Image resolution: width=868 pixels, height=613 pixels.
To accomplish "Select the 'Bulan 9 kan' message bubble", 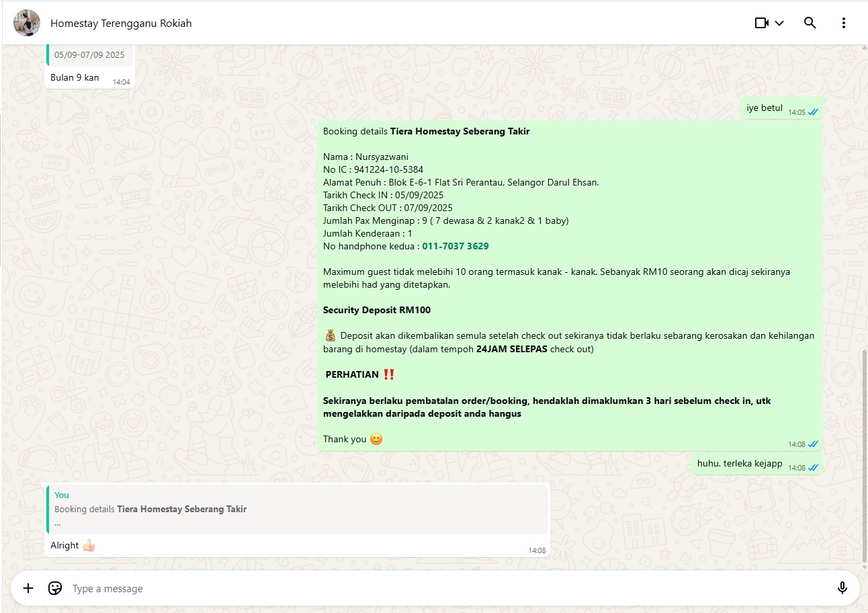I will point(75,78).
